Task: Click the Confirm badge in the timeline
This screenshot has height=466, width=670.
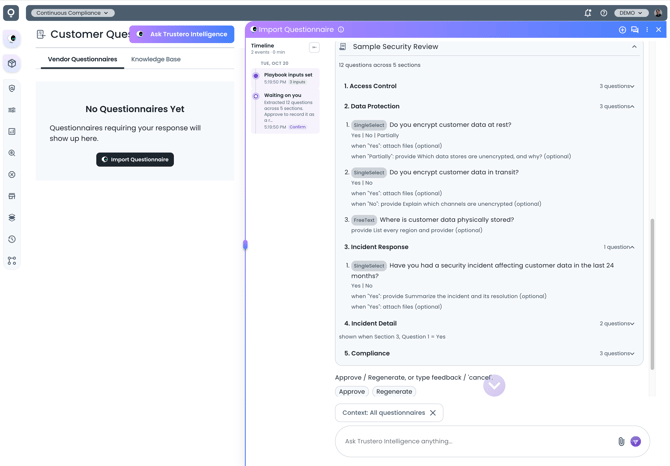Action: (x=297, y=127)
